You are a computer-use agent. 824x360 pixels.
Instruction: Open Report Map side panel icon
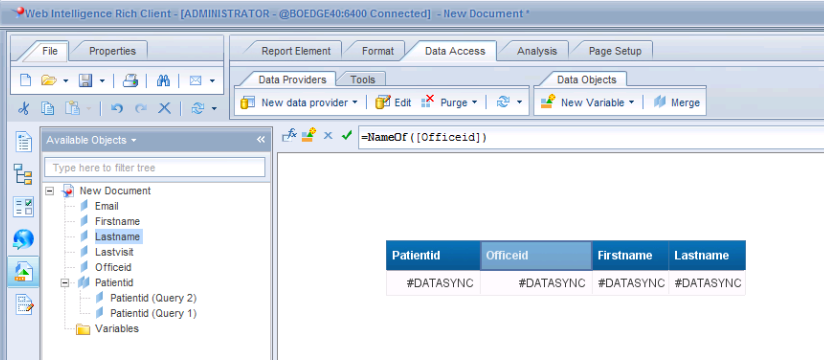pos(24,174)
